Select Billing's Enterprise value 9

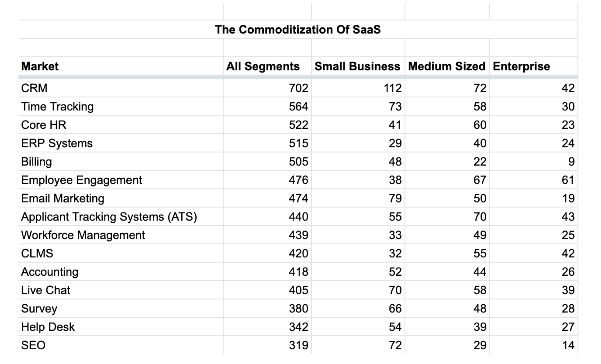571,162
